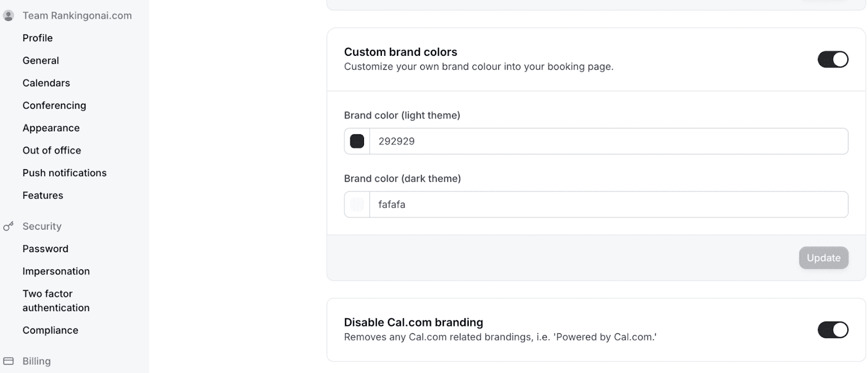This screenshot has width=868, height=373.
Task: Disable the Cal.com branding toggle
Action: tap(833, 330)
